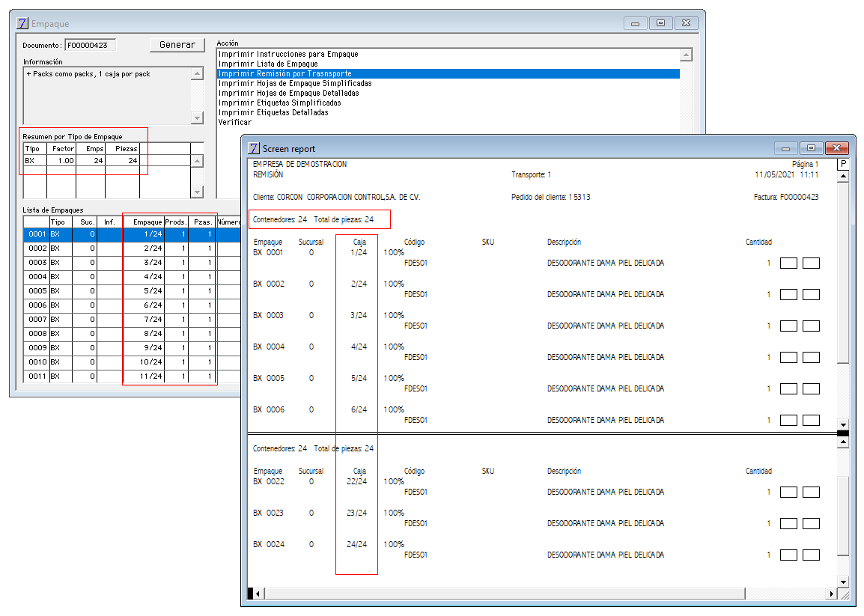Click 'BX 0023' entry in report

(268, 513)
